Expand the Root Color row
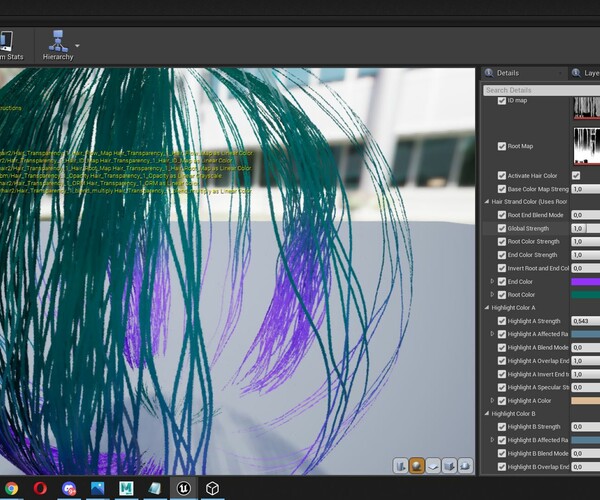The image size is (600, 500). pos(492,295)
